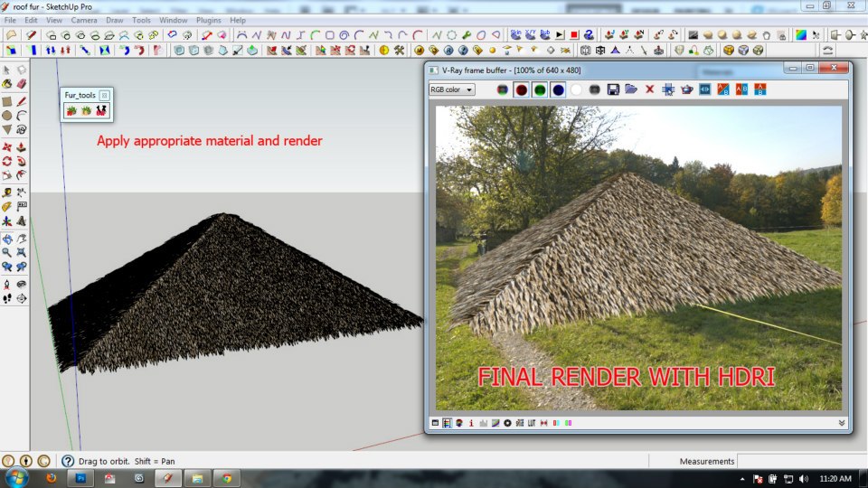Click the third Fur_tools icon
868x488 pixels.
(100, 111)
